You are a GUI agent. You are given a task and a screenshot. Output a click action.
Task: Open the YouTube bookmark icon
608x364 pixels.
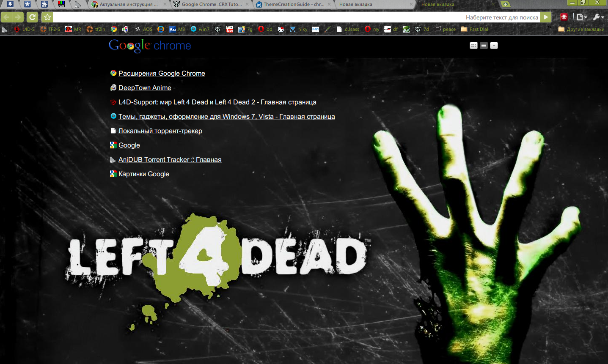[230, 29]
